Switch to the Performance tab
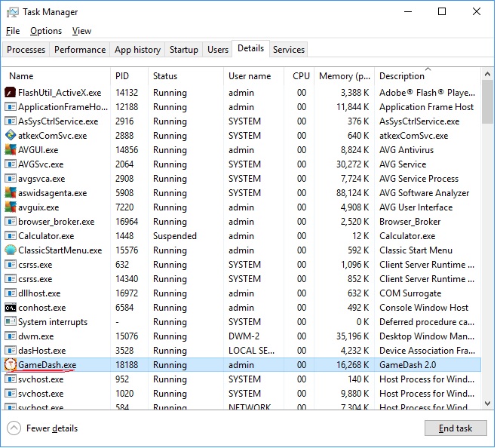The image size is (497, 448). click(80, 50)
